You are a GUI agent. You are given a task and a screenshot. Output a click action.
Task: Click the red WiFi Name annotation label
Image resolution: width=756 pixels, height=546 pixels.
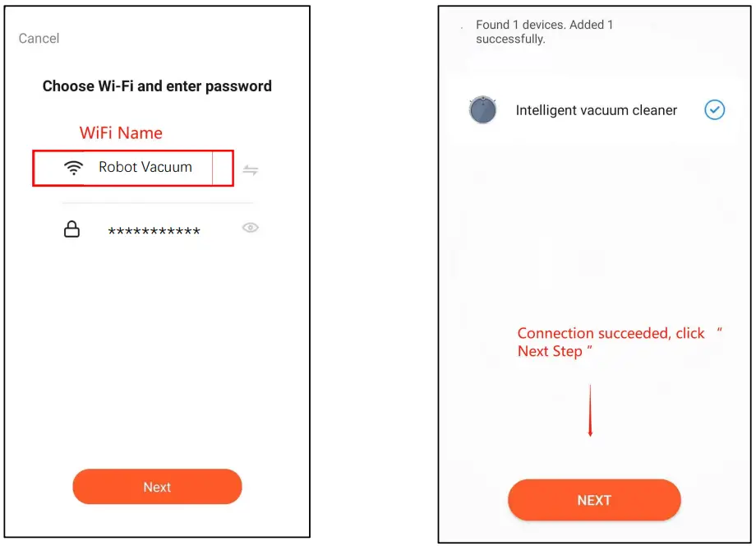[x=121, y=132]
